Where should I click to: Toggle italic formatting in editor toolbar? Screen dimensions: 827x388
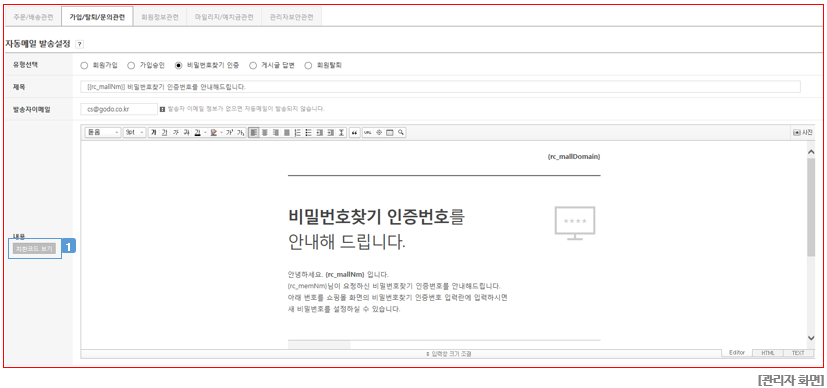pyautogui.click(x=176, y=133)
